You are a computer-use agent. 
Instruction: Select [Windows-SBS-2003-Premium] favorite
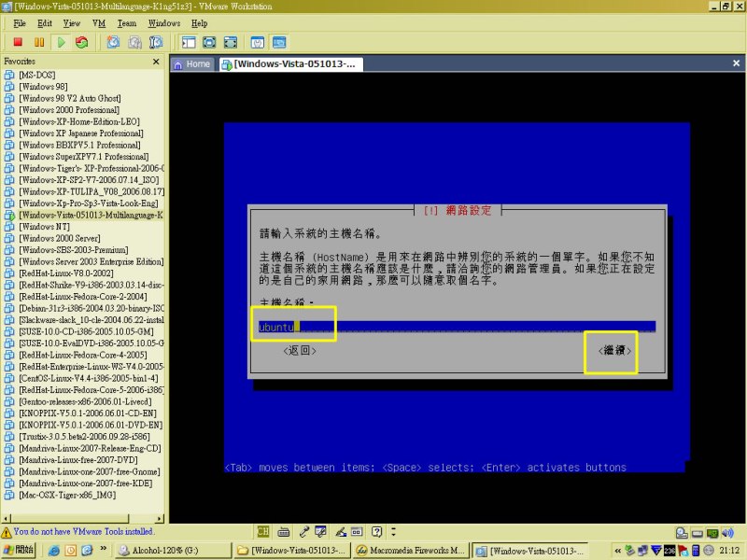(74, 250)
